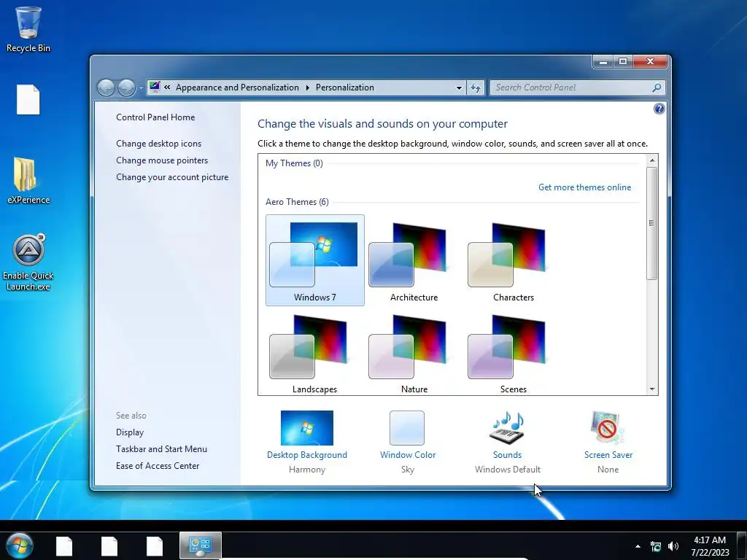Open the blue Help question mark icon
Viewport: 747px width, 560px height.
click(659, 109)
